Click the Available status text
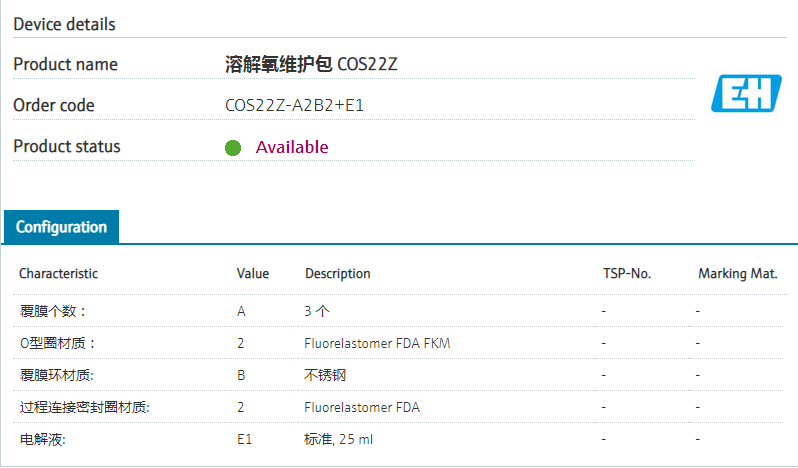798x468 pixels. (x=292, y=147)
